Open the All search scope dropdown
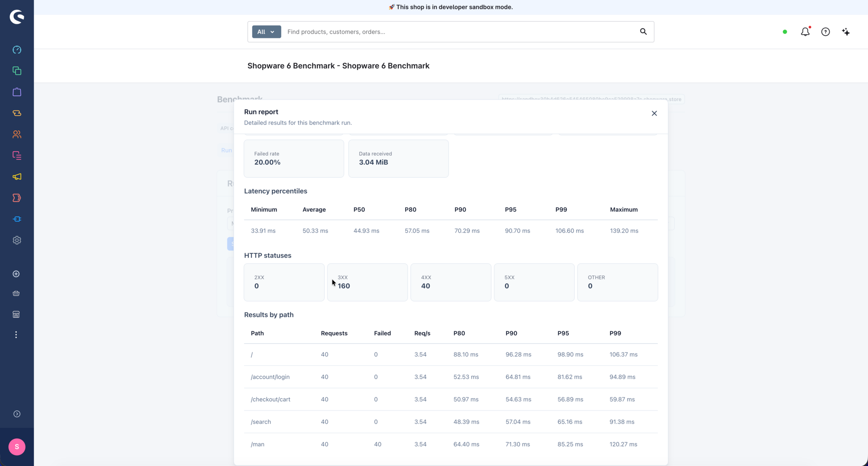 point(266,31)
